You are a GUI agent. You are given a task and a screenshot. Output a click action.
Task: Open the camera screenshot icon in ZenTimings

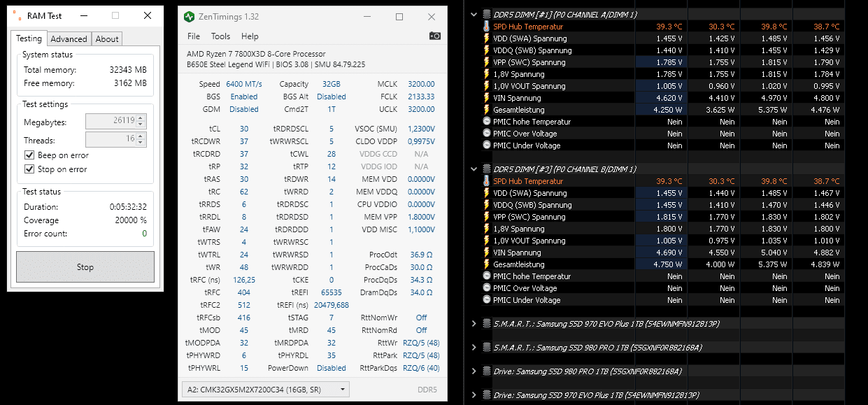point(434,36)
